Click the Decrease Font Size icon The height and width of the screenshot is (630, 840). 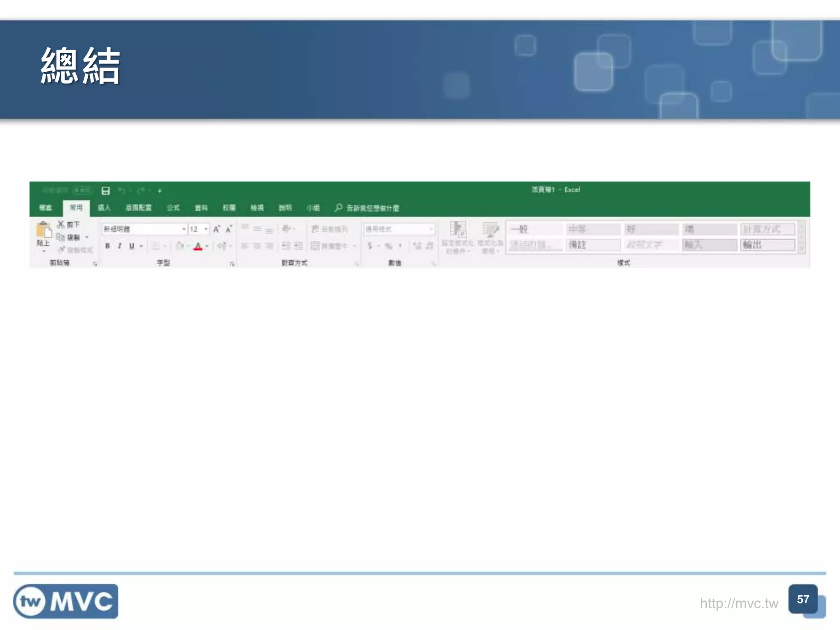coord(229,229)
